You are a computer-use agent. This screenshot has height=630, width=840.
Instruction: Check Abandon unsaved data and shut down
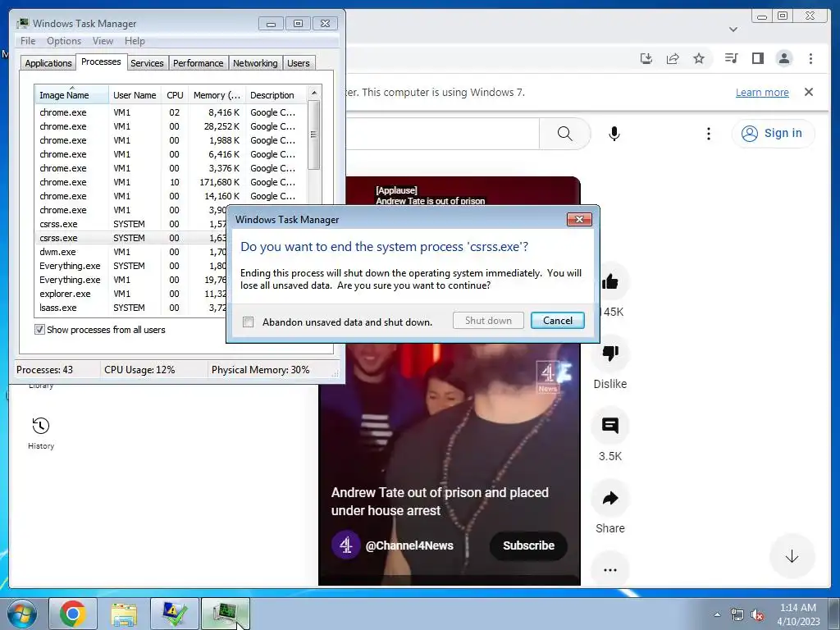pos(248,322)
